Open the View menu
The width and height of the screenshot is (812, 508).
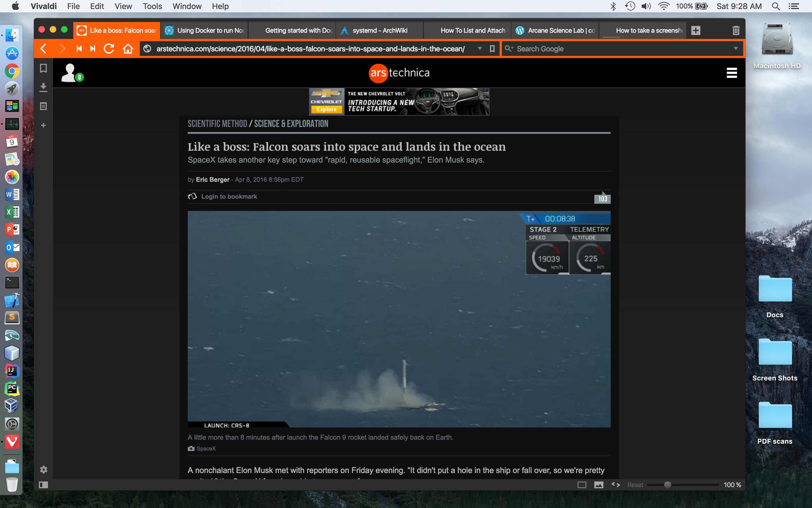point(123,6)
